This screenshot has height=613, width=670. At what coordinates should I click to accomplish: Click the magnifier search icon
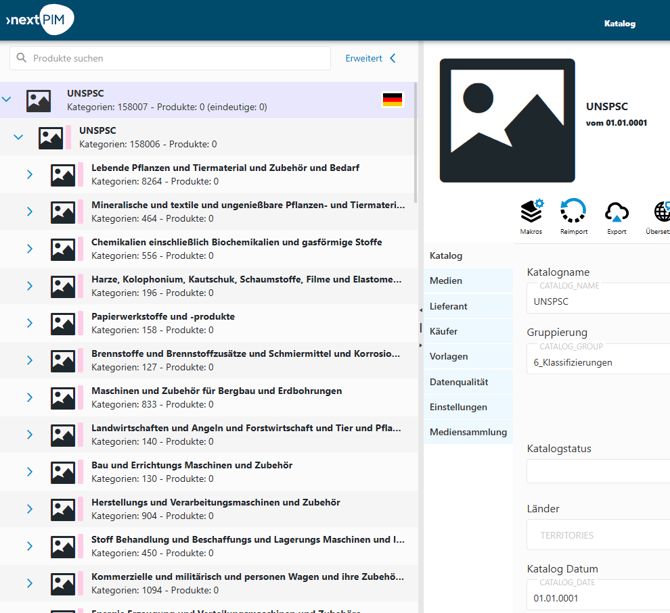click(21, 58)
